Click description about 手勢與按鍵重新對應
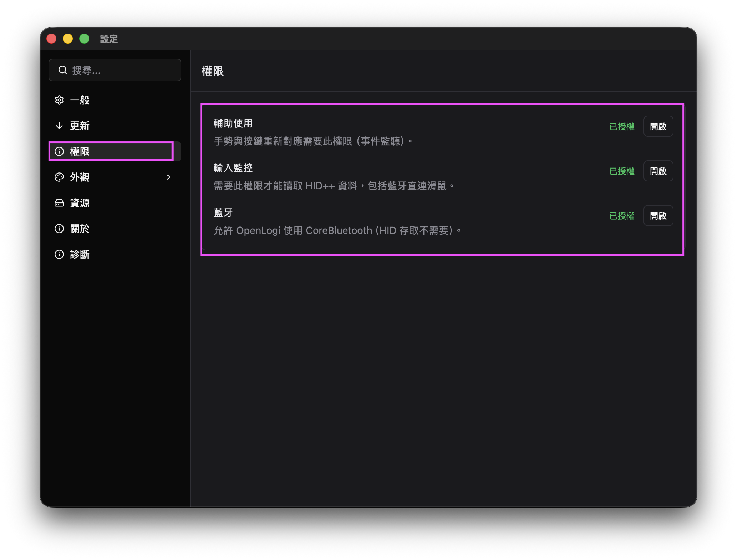Image resolution: width=737 pixels, height=560 pixels. [313, 141]
